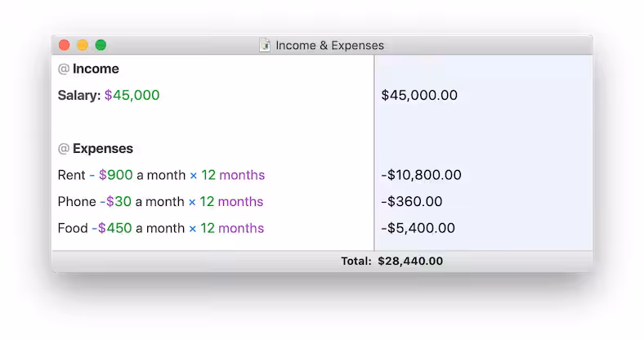644x340 pixels.
Task: Click the $30 amount in Phone line
Action: click(118, 202)
